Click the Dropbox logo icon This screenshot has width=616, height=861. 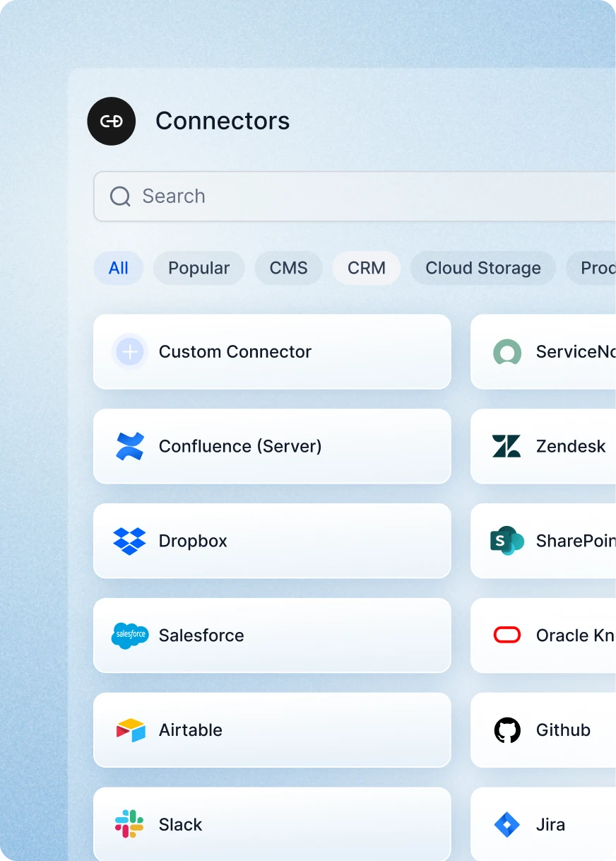click(130, 541)
